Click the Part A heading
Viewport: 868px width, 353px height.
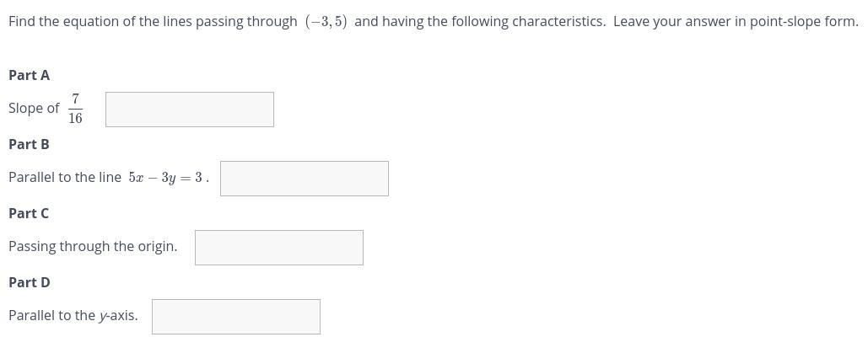[29, 75]
